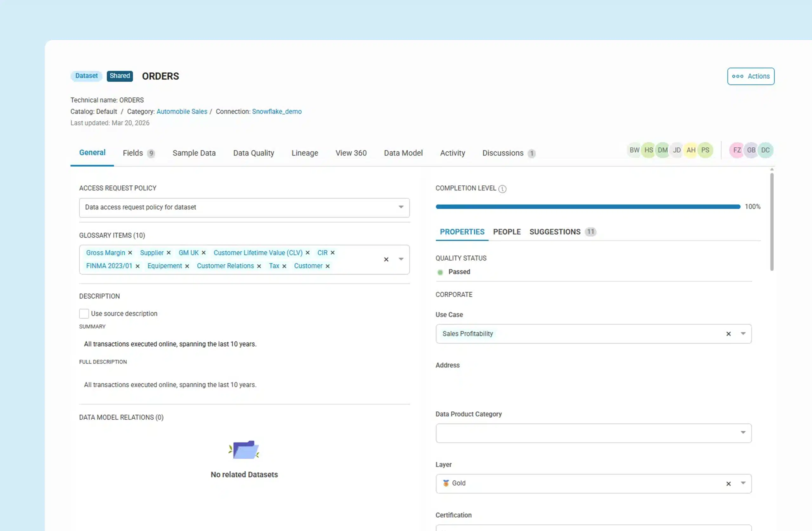Screen dimensions: 812x531
Task: Click the DC user avatar
Action: (765, 150)
